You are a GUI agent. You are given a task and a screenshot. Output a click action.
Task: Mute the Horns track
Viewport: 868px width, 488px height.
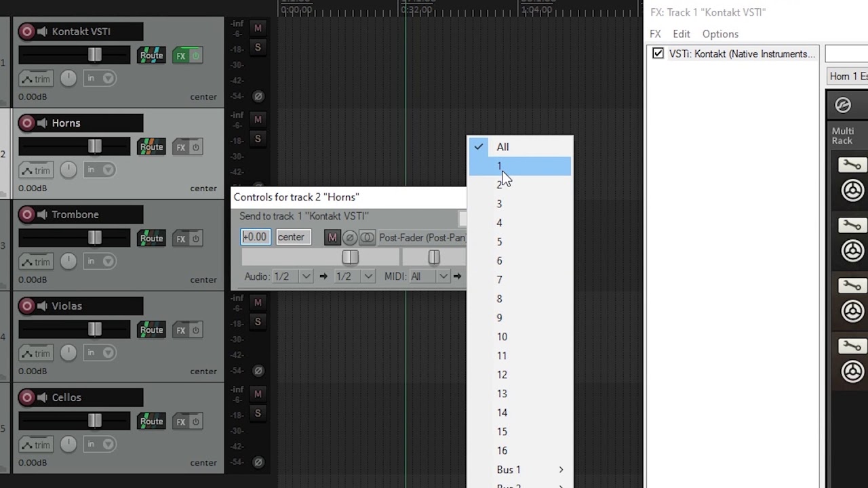click(258, 119)
